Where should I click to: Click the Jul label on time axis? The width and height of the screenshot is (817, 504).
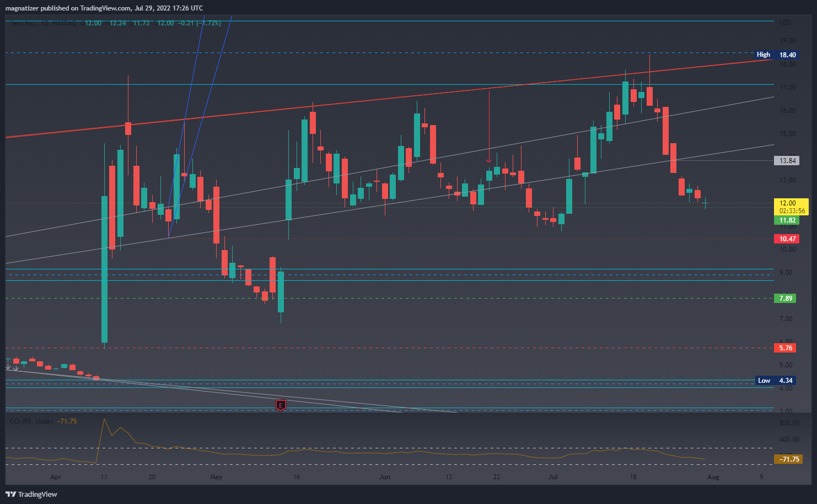point(552,477)
